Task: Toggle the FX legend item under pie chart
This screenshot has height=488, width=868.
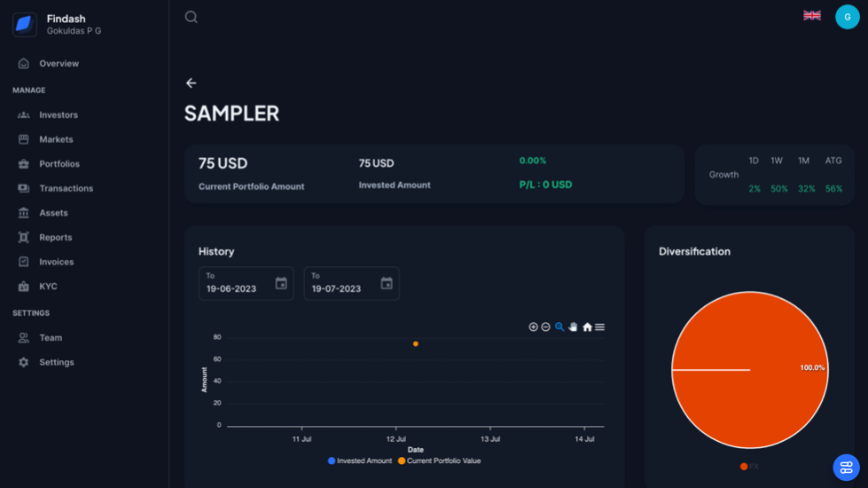Action: [x=749, y=467]
